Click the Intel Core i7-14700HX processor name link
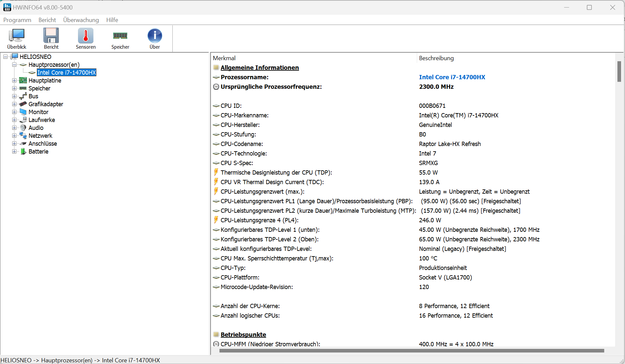 (452, 77)
